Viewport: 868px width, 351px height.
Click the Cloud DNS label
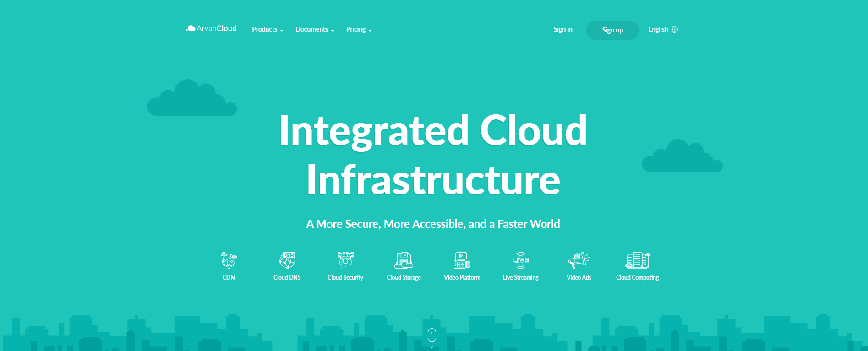coord(287,277)
